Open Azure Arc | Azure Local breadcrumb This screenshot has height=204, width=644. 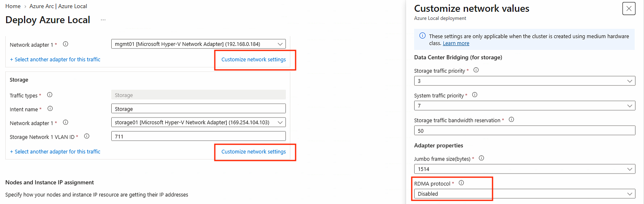pyautogui.click(x=58, y=6)
